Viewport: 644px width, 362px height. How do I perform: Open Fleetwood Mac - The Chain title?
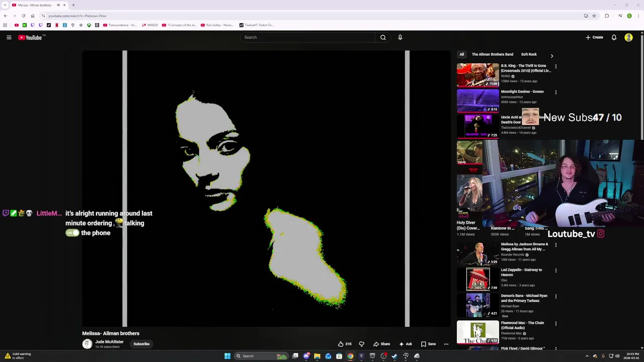(522, 325)
